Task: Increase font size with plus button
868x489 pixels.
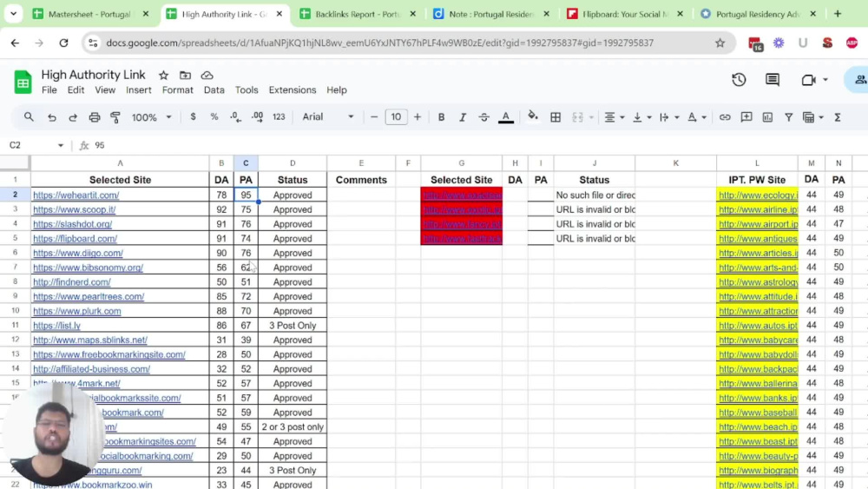Action: click(x=418, y=117)
